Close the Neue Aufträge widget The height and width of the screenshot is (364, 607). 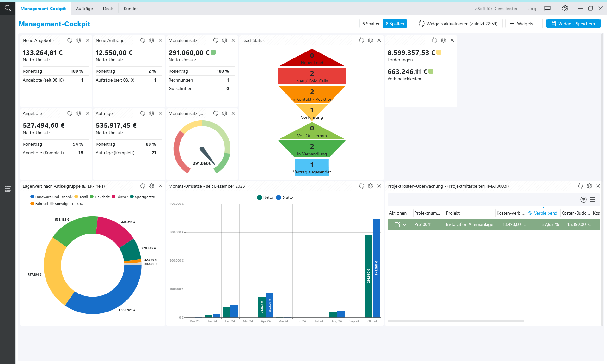tap(161, 40)
